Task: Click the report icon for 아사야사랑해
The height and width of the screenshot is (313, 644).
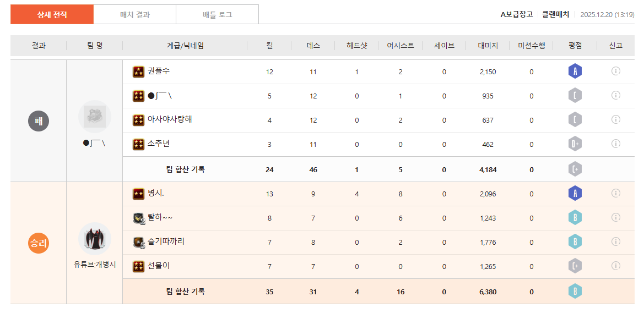Action: coord(616,119)
